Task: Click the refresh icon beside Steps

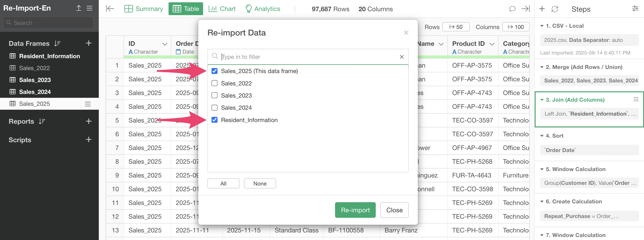Action: 555,9
